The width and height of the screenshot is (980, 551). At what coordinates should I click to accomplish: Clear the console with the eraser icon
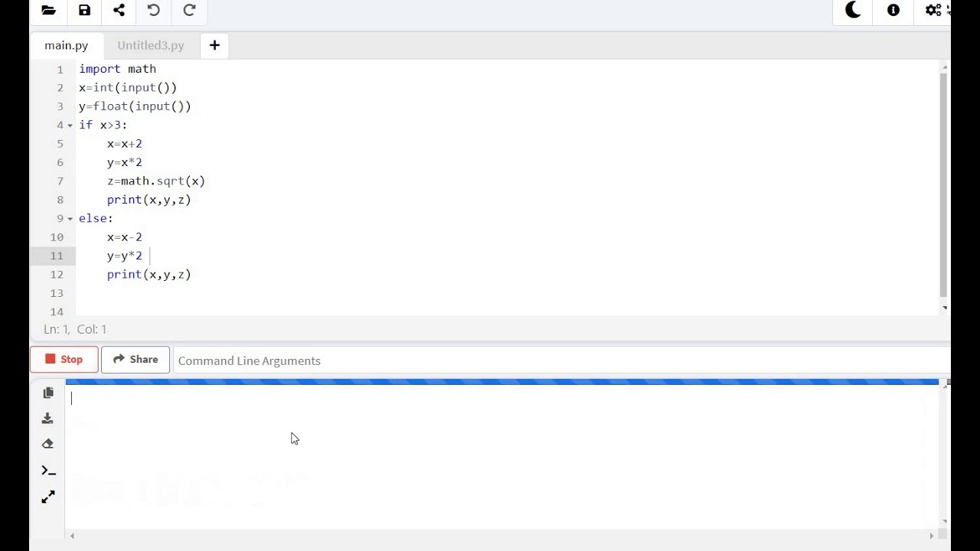tap(47, 444)
